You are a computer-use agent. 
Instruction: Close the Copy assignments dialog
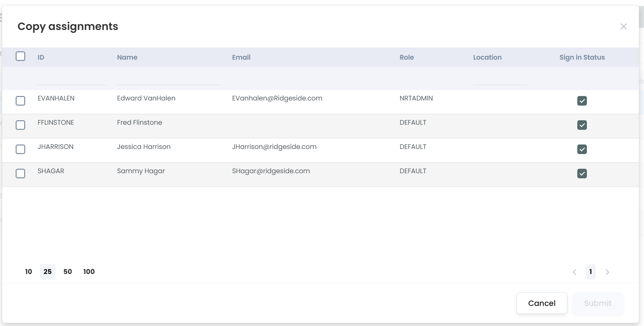[x=623, y=26]
